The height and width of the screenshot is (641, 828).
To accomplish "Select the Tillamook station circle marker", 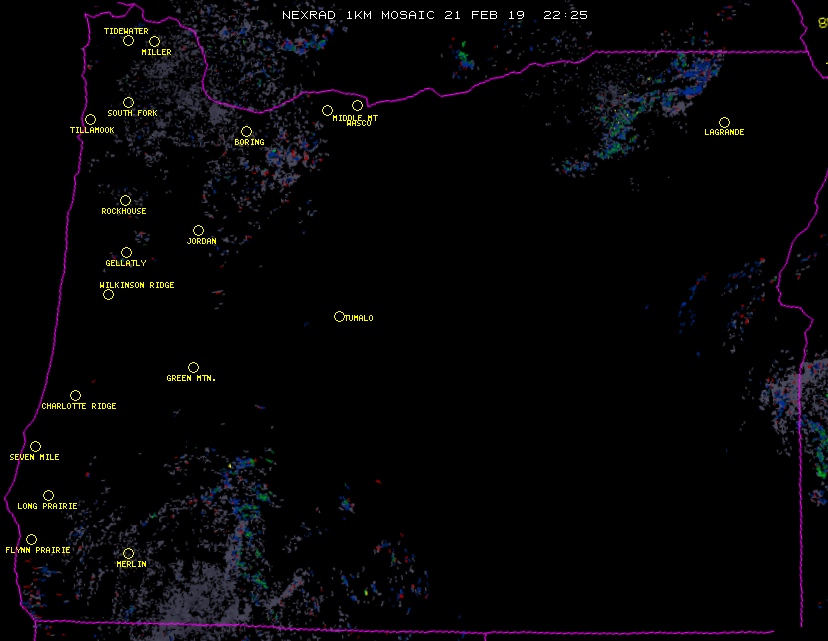I will coord(90,120).
